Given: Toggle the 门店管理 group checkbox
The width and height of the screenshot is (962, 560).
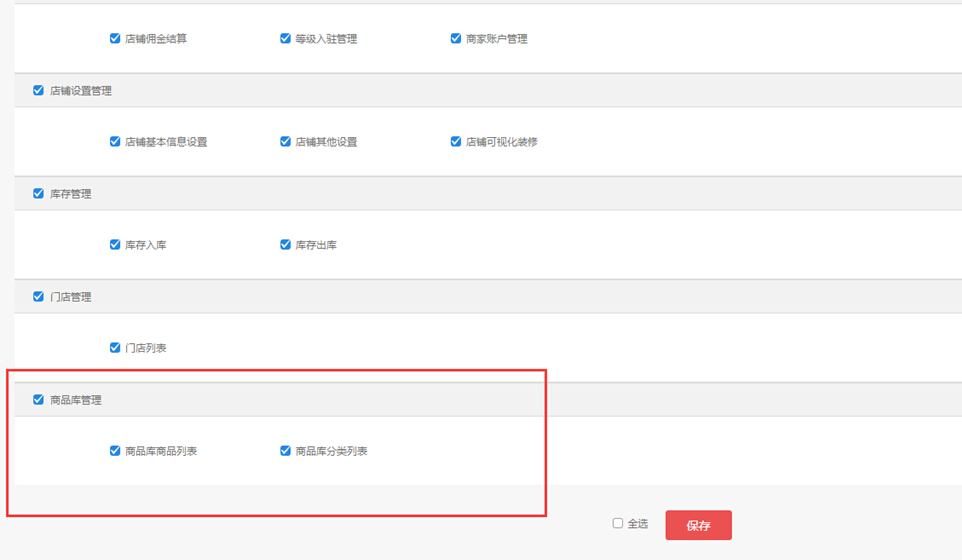Looking at the screenshot, I should tap(39, 297).
